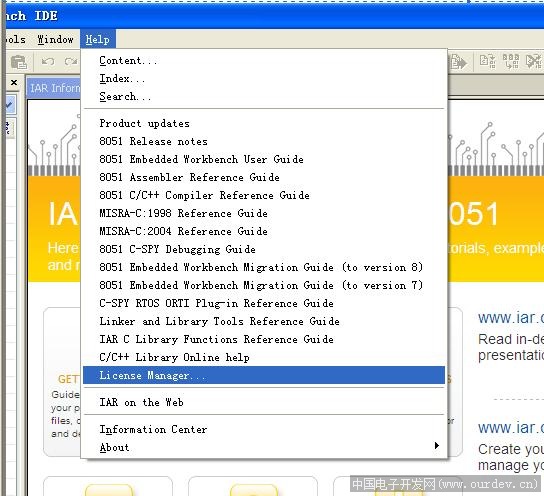Open 8051 C-SPY Debugging Guide
This screenshot has height=496, width=544.
264,250
